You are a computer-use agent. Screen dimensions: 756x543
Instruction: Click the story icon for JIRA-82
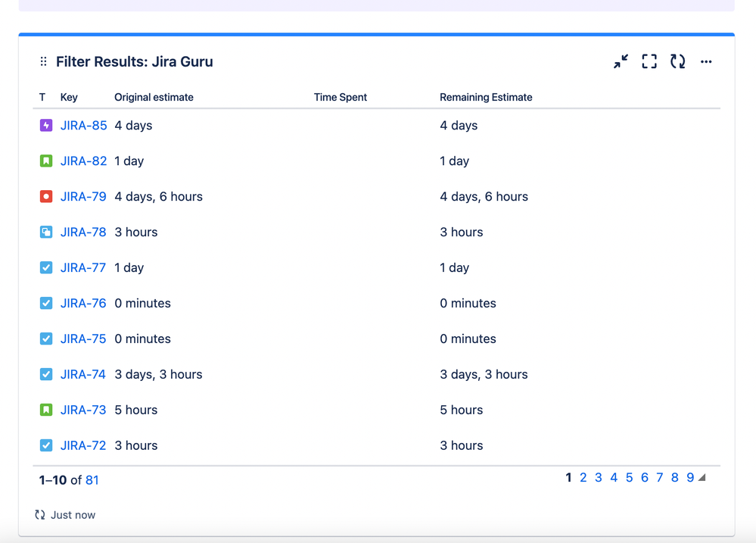tap(46, 161)
